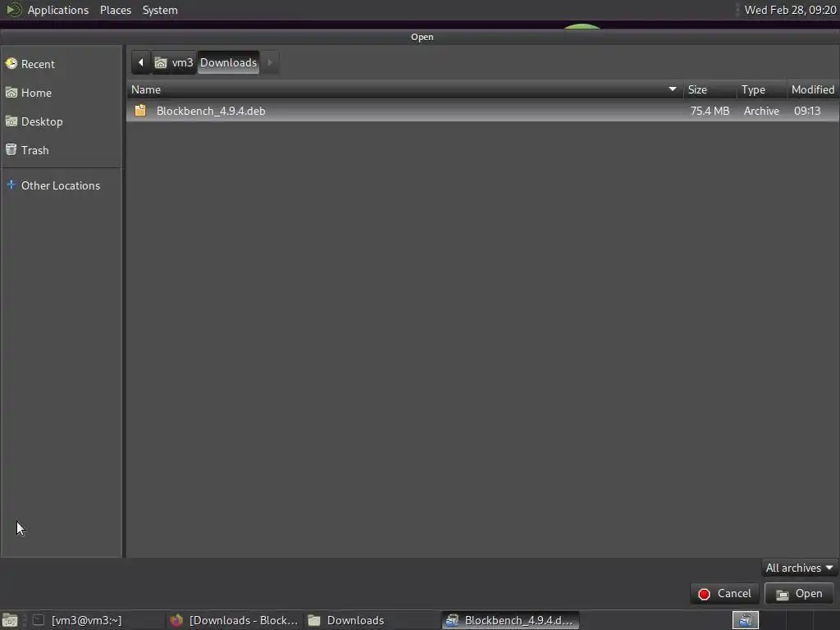Switch to Firefox Downloads - Block window
The height and width of the screenshot is (630, 840).
pyautogui.click(x=234, y=620)
